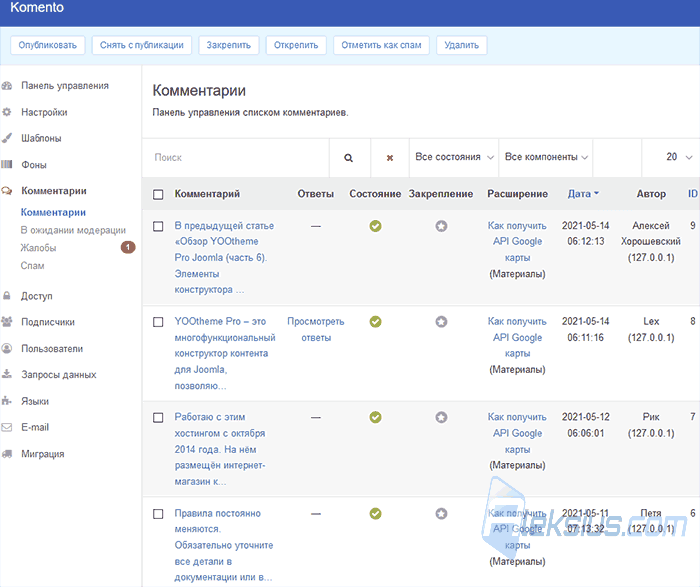Toggle published state of Lex's comment
The image size is (700, 587).
375,322
